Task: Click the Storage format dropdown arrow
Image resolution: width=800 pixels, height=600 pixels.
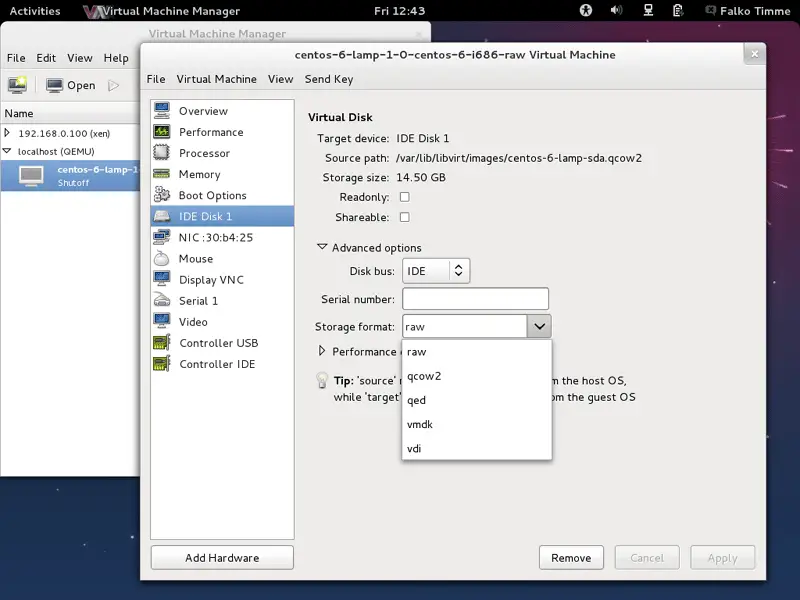Action: click(x=539, y=327)
